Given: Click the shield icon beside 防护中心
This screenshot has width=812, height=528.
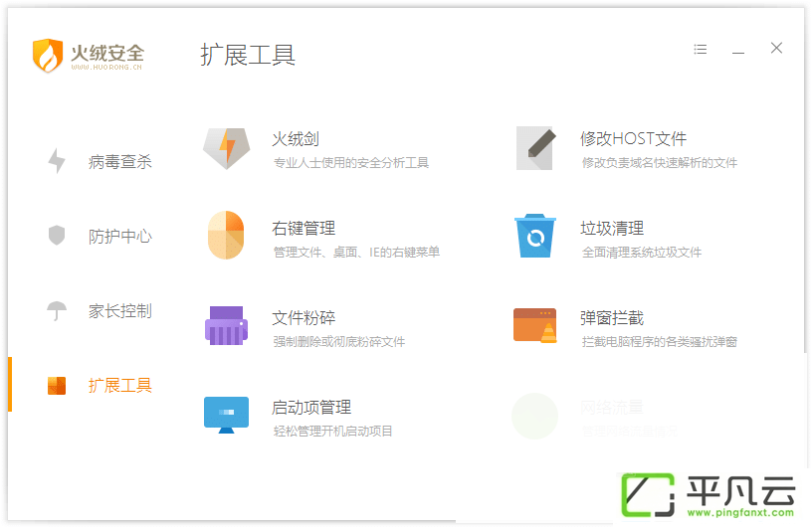Looking at the screenshot, I should coord(57,235).
